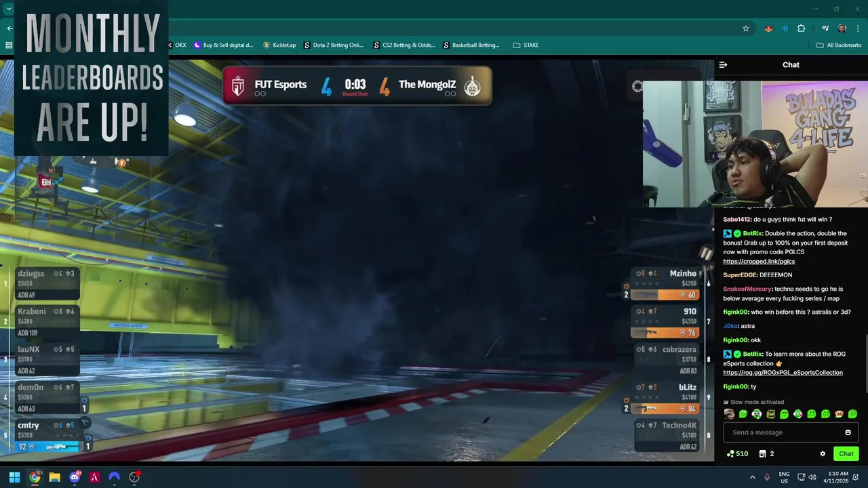868x488 pixels.
Task: Insert the first streamer face emote
Action: coord(729,414)
